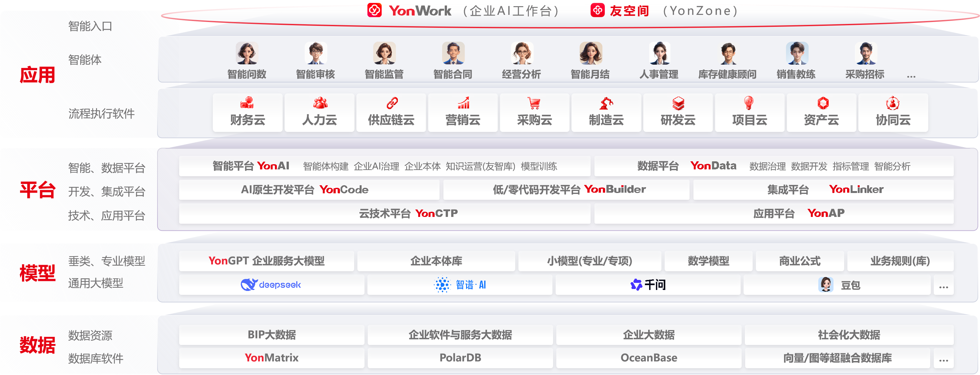Click the ellipsis box beside 向量/图等超融合数据库
The image size is (980, 375).
[x=943, y=358]
